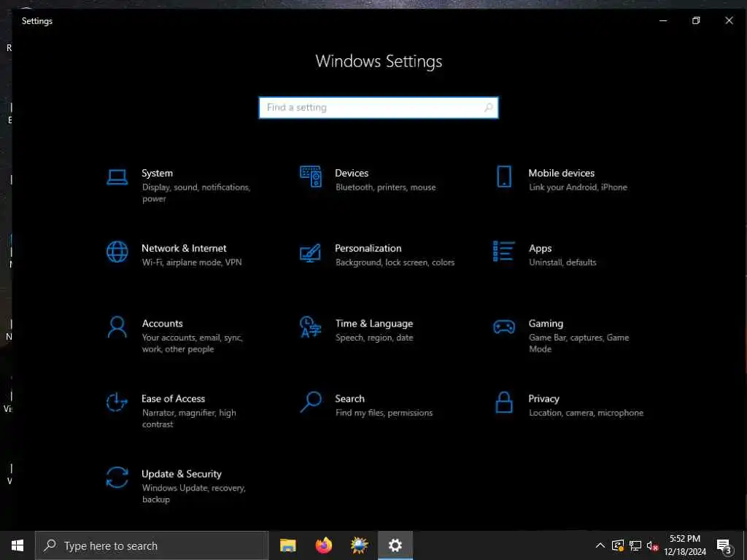Click the Windows Settings page title
This screenshot has height=560, width=747.
[x=379, y=61]
